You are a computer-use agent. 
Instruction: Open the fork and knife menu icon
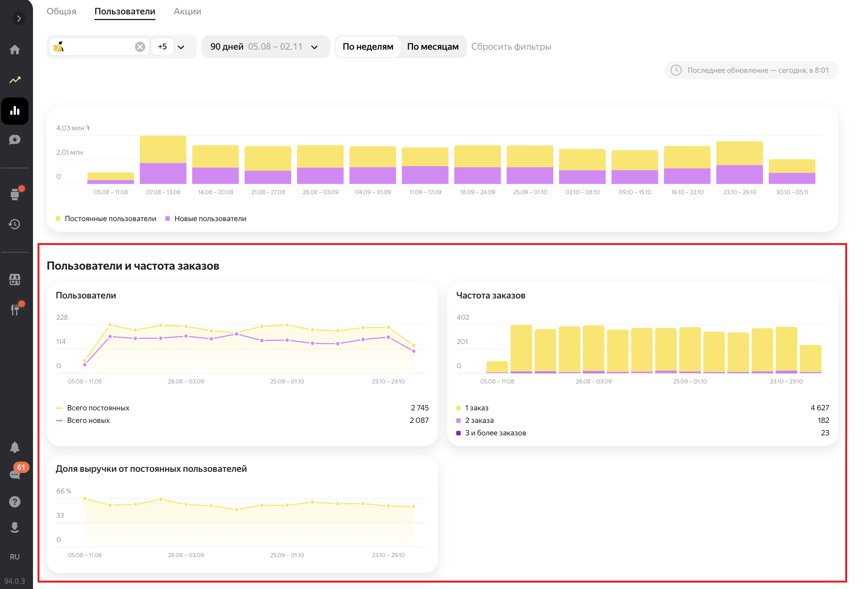pos(15,309)
